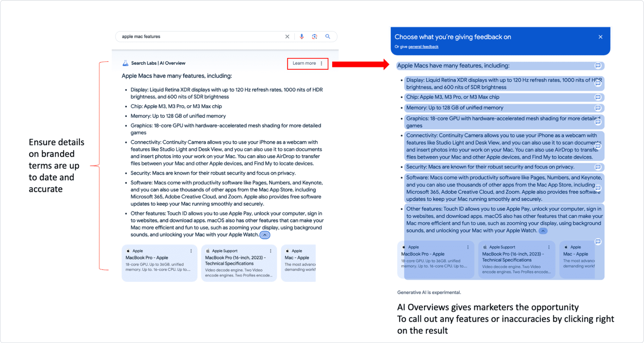Clear the search box with X icon

pos(287,37)
